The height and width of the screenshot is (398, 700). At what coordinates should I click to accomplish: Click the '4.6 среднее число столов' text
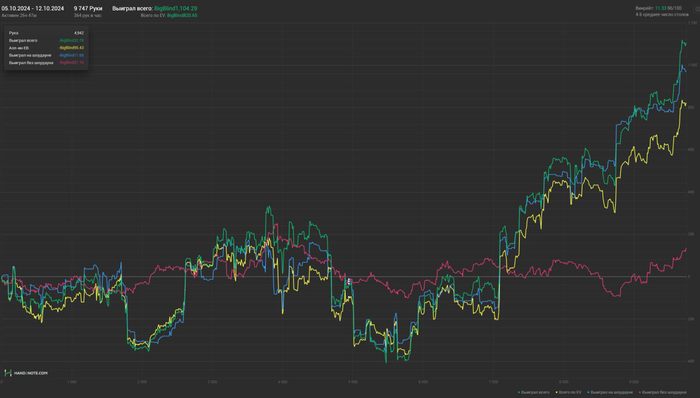point(662,15)
